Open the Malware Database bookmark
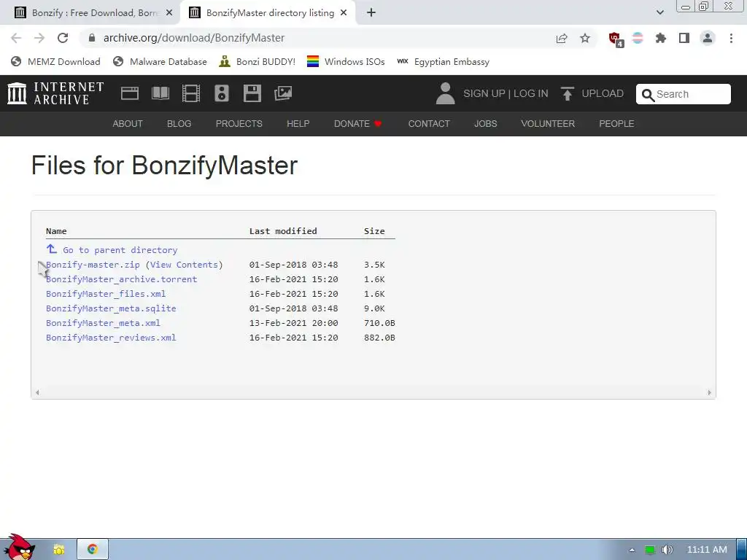 (x=160, y=61)
